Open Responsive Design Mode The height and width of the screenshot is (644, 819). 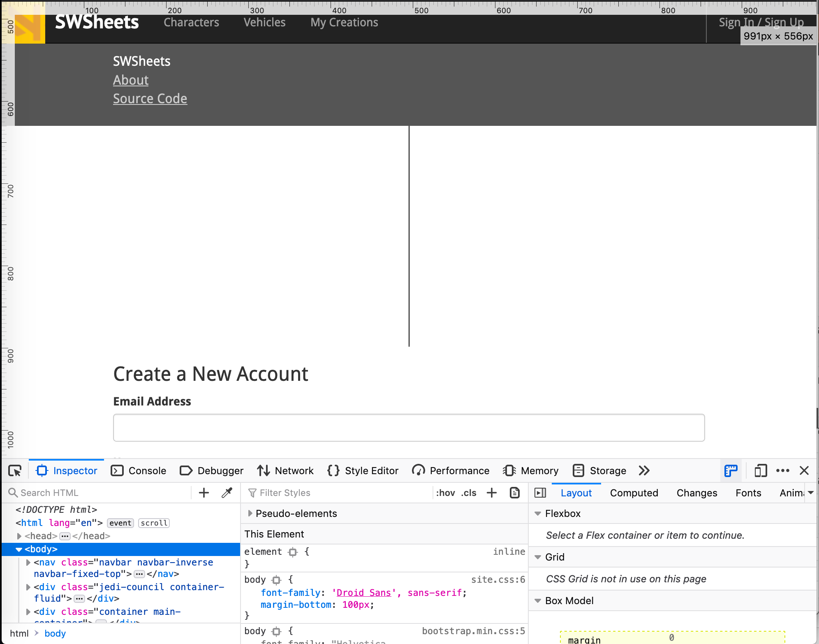pos(760,470)
